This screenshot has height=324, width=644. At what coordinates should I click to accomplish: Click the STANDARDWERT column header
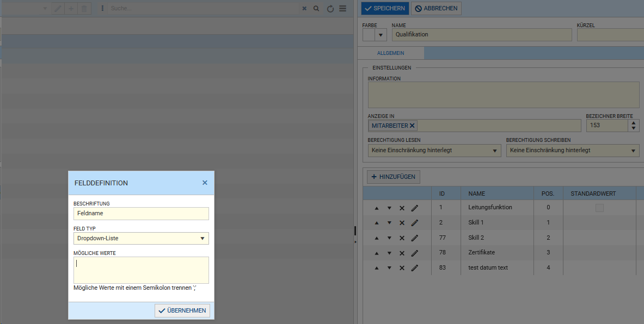coord(599,194)
